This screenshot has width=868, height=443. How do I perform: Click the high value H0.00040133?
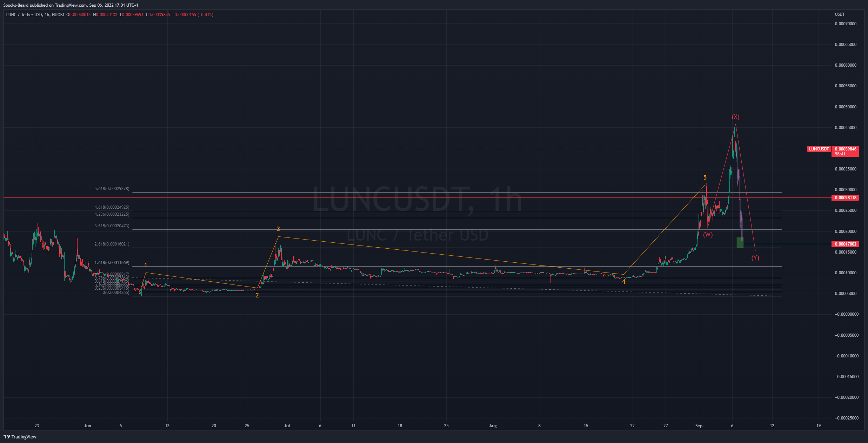(105, 15)
